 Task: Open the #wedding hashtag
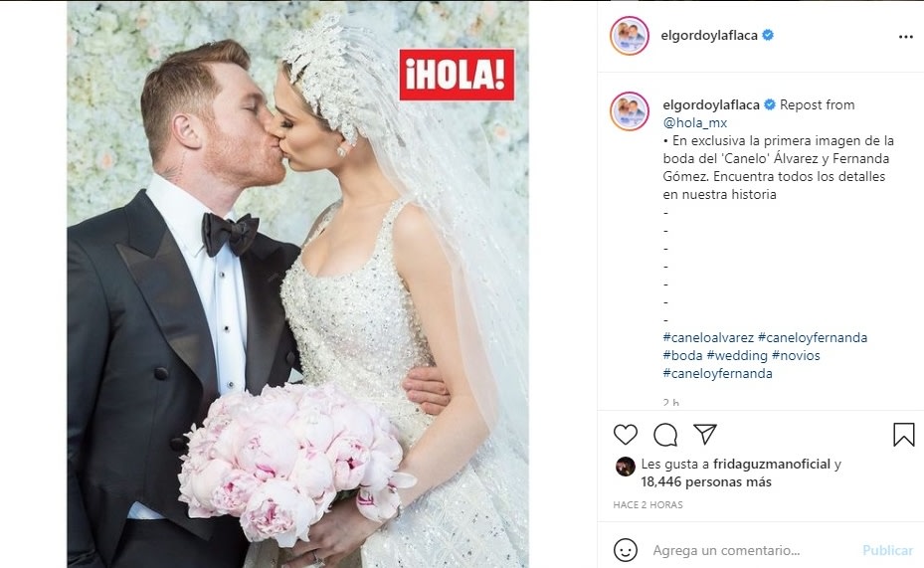click(x=737, y=355)
